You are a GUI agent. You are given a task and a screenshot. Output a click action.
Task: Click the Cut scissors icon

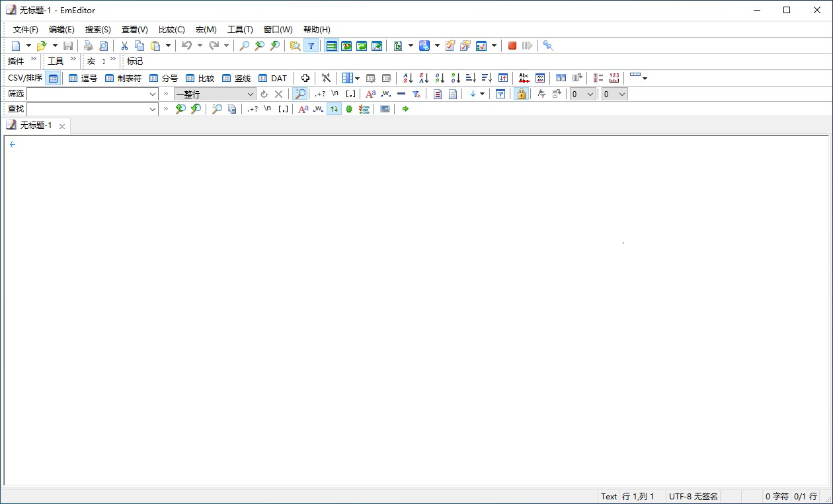click(123, 45)
